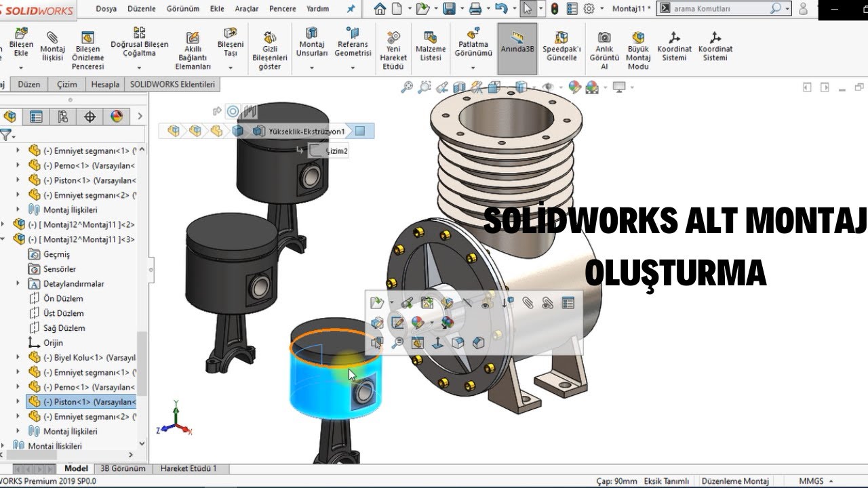Click the Edit Sketch pencil icon in context toolbar
Screen dimensions: 868x488
point(397,323)
